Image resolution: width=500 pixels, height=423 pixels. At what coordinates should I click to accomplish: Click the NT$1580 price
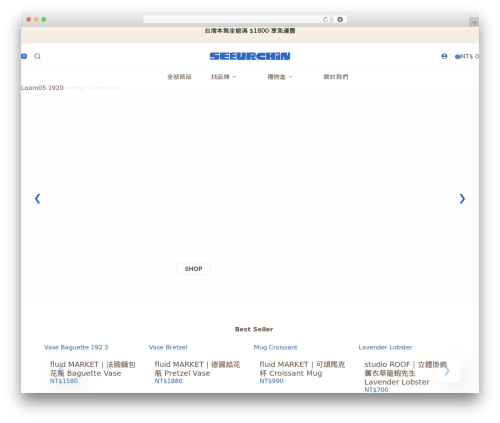pyautogui.click(x=64, y=381)
